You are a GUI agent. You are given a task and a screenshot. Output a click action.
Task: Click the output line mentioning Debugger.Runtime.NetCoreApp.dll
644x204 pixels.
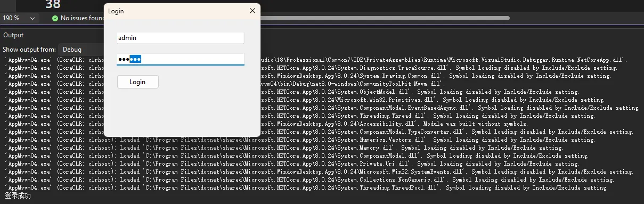[x=316, y=60]
